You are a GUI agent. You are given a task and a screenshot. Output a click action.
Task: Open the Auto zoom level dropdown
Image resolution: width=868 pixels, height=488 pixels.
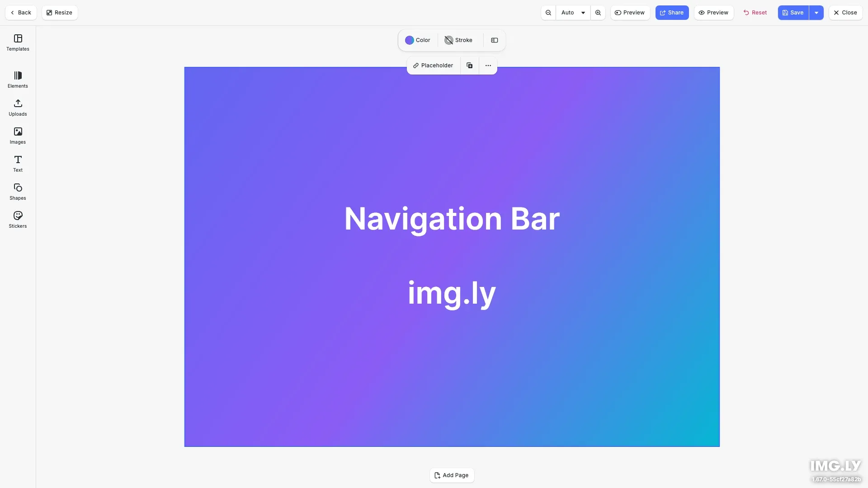[x=572, y=12]
